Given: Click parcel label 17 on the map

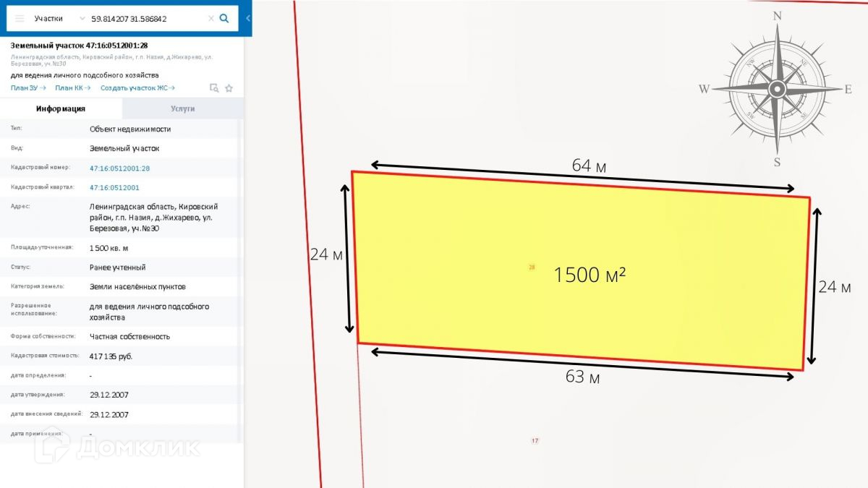Looking at the screenshot, I should point(535,440).
